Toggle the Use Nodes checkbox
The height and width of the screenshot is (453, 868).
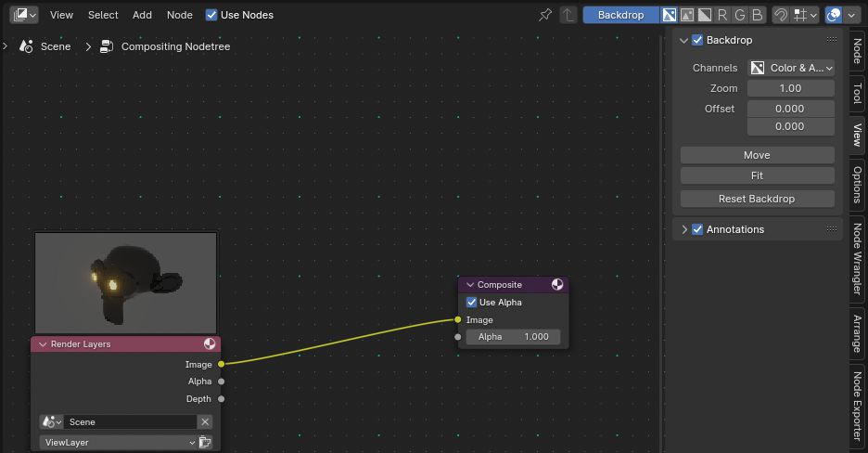click(211, 15)
